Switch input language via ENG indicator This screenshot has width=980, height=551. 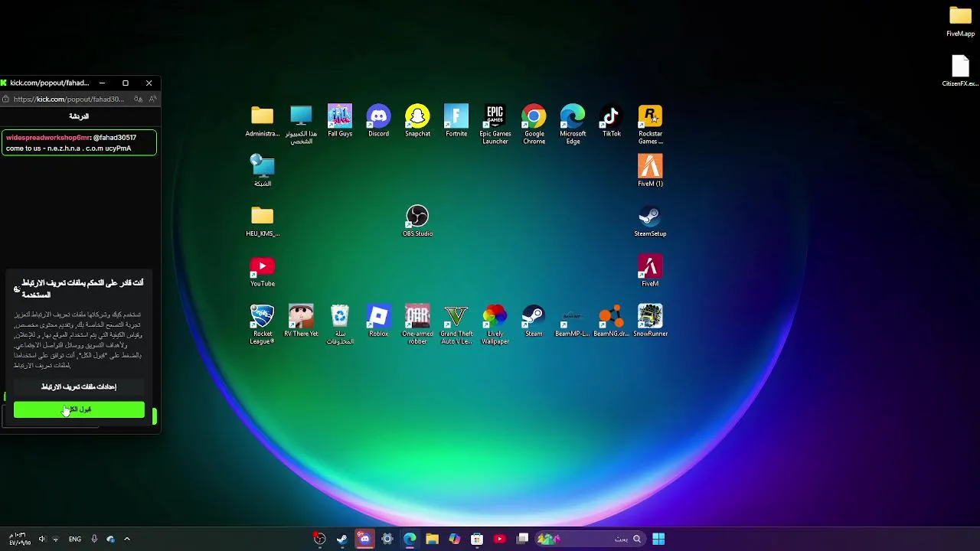[74, 539]
